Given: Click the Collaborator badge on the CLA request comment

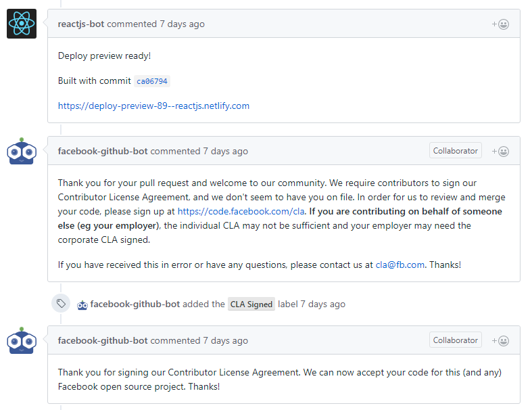Looking at the screenshot, I should click(x=455, y=151).
